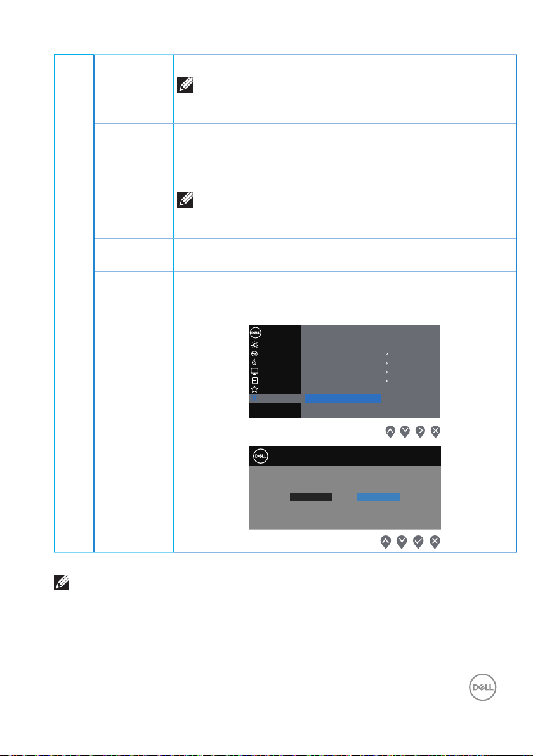Expand the second chevron arrow in the OSD panel

pyautogui.click(x=387, y=363)
